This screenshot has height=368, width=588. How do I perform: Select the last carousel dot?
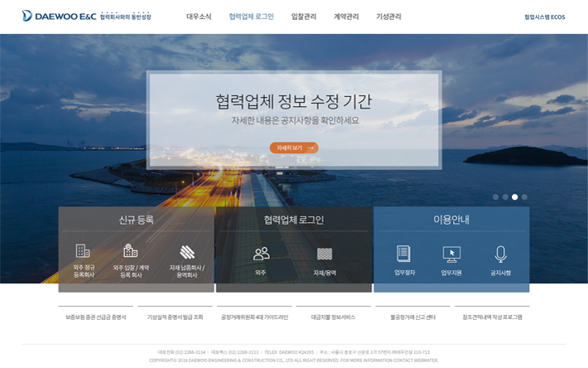coord(524,197)
